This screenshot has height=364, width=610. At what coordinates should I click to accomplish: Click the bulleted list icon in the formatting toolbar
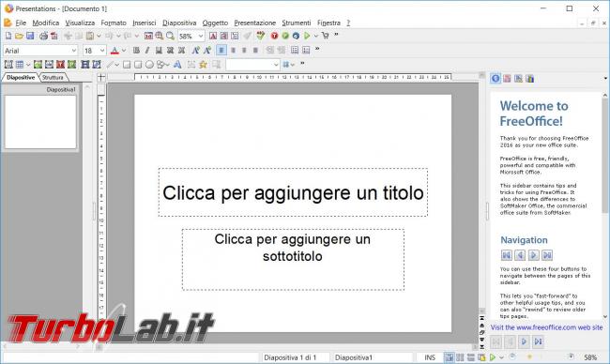point(295,50)
